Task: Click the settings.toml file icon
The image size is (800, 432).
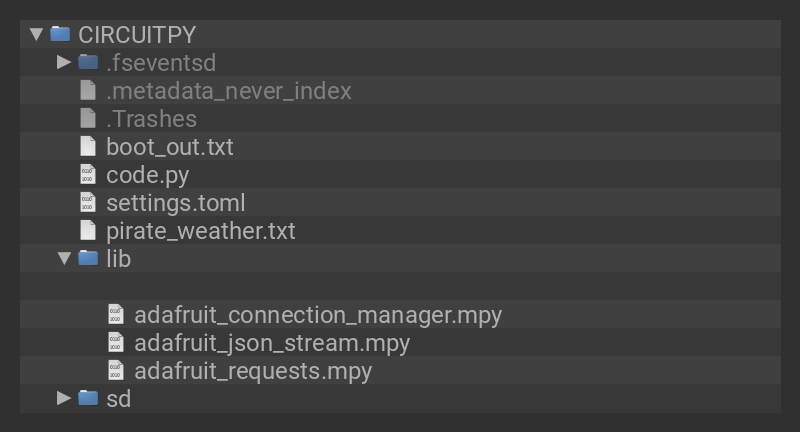Action: [x=88, y=202]
